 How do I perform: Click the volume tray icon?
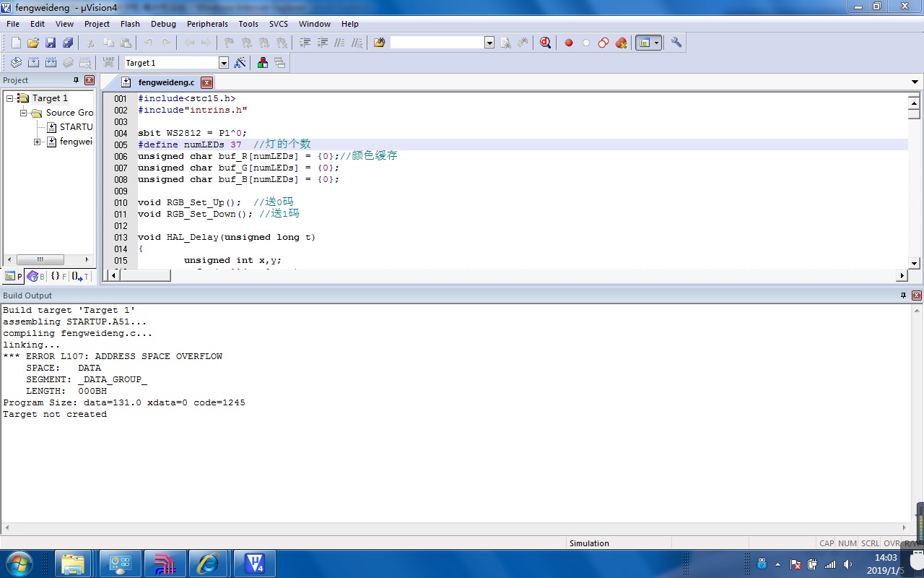click(x=847, y=564)
